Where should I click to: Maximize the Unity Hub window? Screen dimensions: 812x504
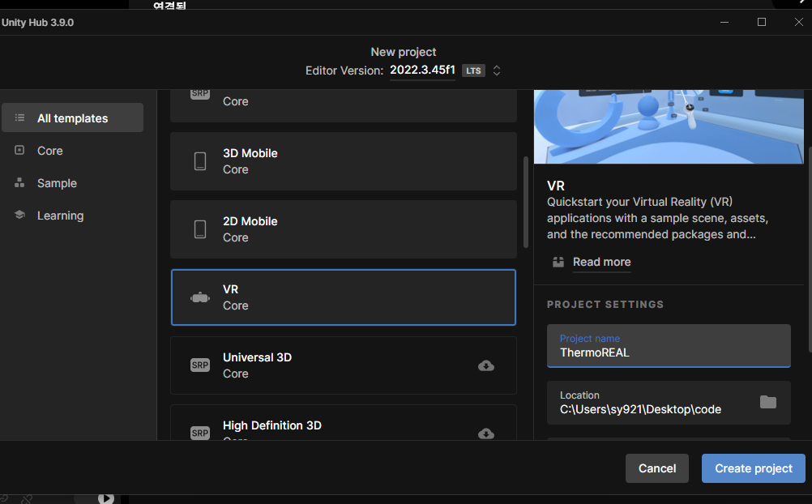click(x=762, y=22)
